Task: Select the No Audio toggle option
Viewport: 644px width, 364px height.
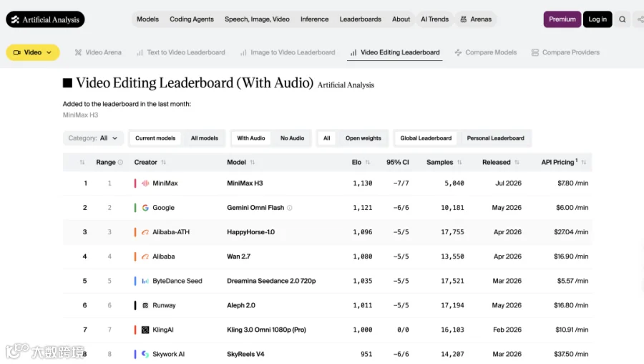Action: point(292,138)
